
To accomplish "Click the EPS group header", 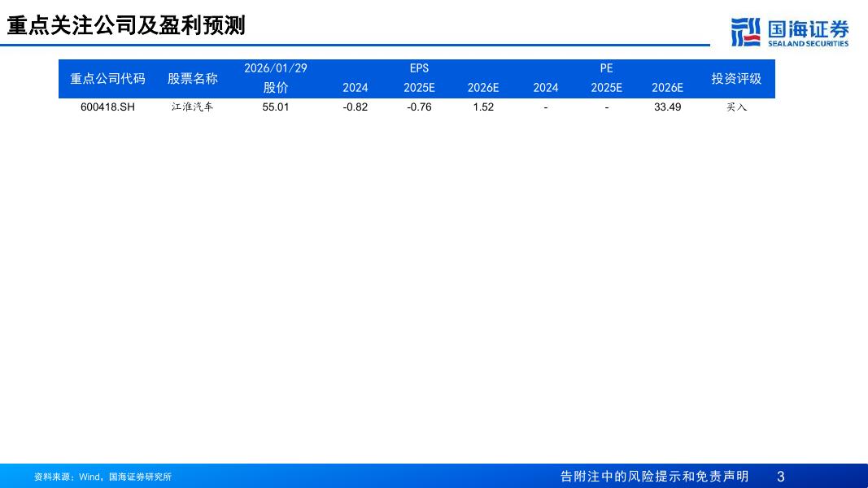I will (419, 68).
